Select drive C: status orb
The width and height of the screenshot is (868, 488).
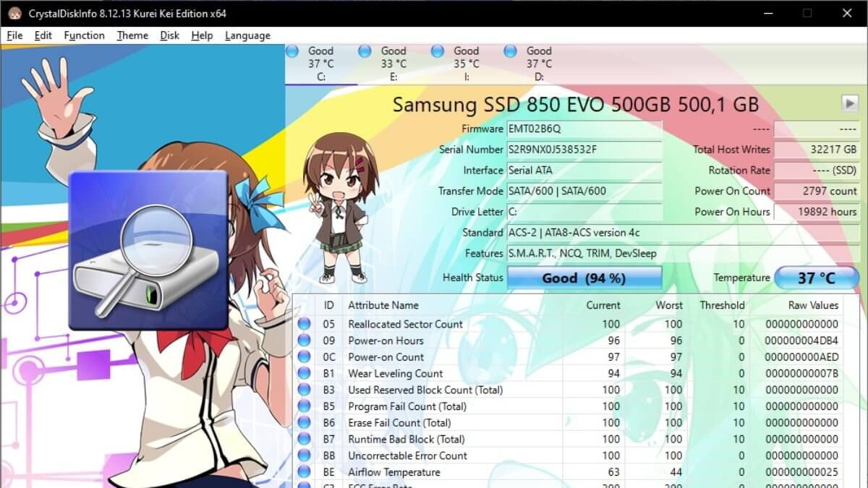(x=292, y=51)
